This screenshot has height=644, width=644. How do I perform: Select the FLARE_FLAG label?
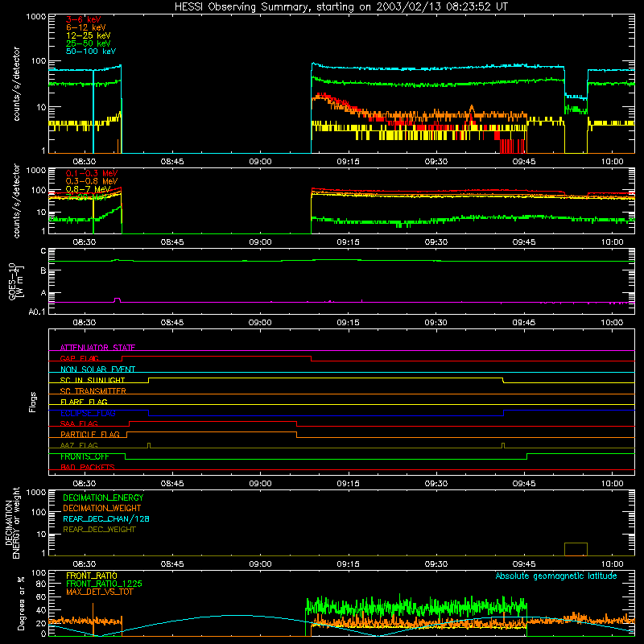point(84,402)
